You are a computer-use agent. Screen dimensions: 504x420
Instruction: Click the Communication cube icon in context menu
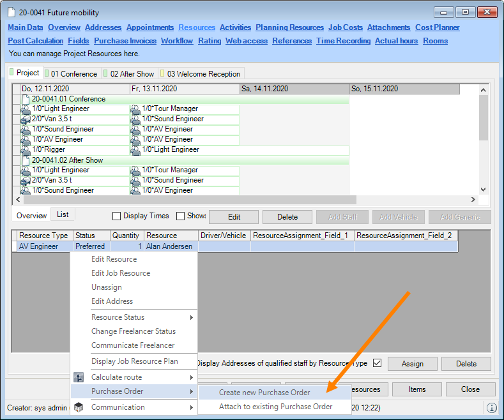pos(79,407)
